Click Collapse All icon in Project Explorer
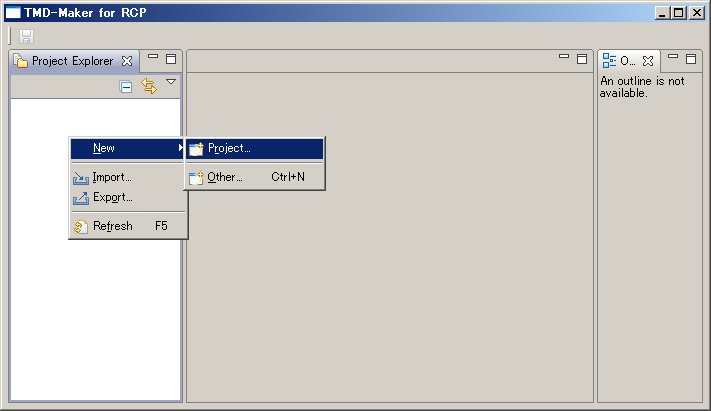 [x=126, y=86]
